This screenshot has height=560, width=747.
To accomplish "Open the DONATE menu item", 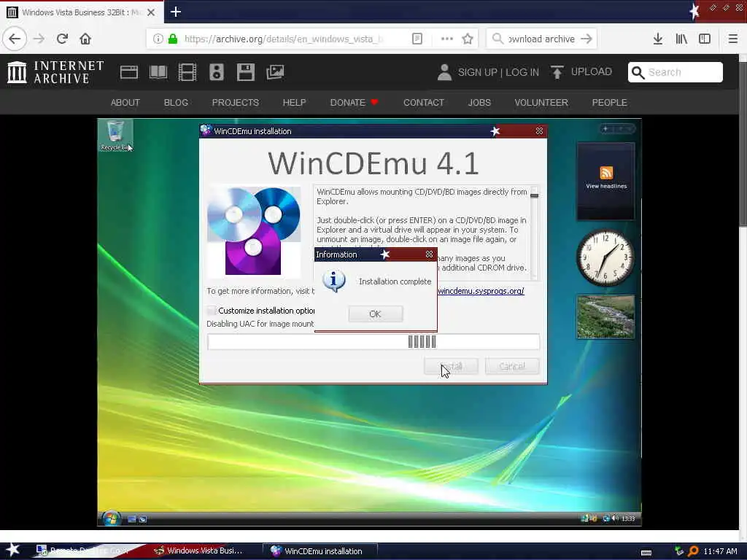I will 354,102.
